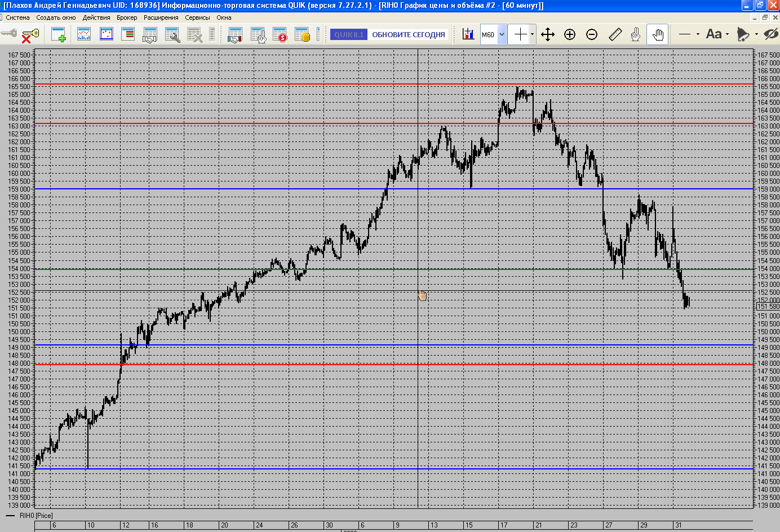Click the table icon with pointing hand

pos(258,35)
